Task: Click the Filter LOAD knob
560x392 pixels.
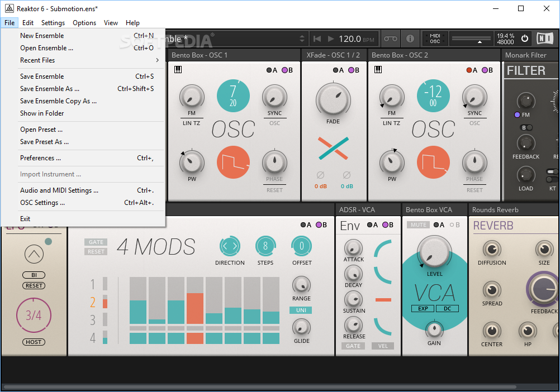Action: pyautogui.click(x=526, y=175)
